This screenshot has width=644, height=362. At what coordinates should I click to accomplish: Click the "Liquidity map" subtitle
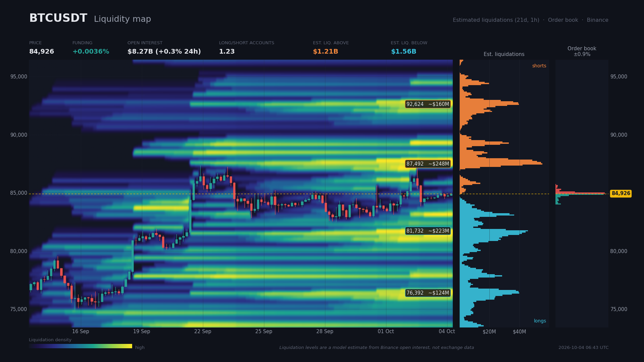tap(122, 19)
